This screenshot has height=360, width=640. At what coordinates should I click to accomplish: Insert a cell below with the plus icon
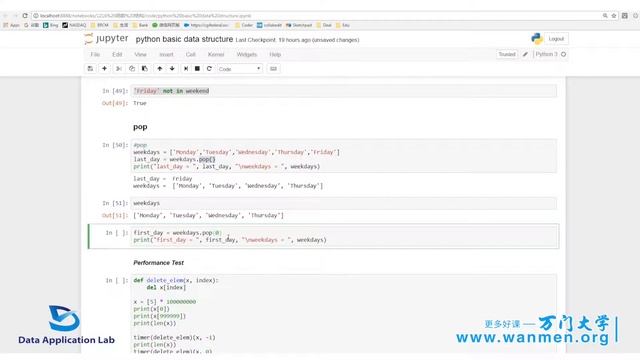[x=104, y=69]
